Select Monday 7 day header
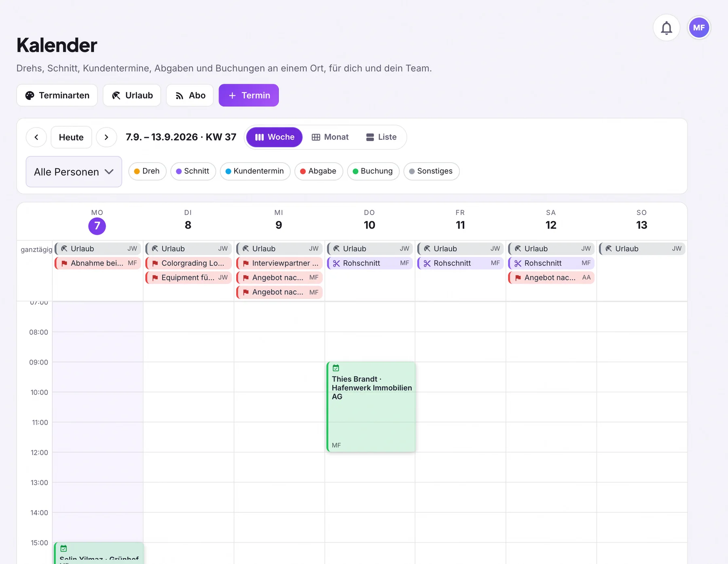Viewport: 728px width, 564px height. pos(97,222)
